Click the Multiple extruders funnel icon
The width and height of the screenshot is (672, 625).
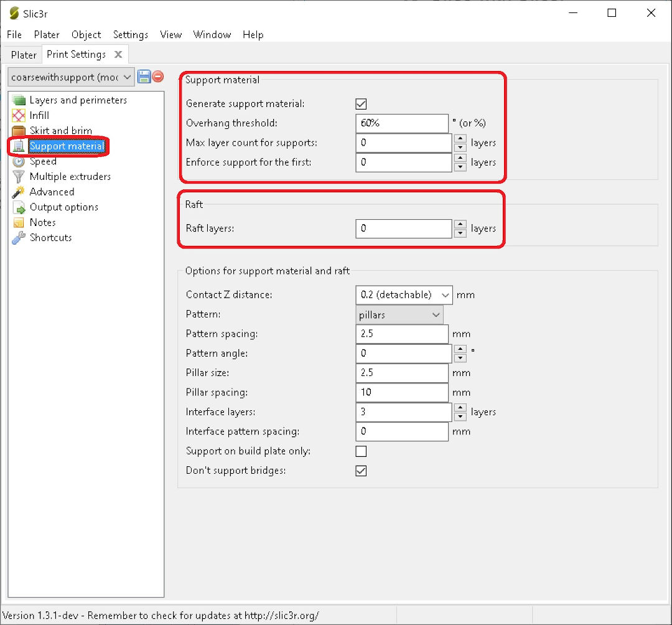pos(19,177)
